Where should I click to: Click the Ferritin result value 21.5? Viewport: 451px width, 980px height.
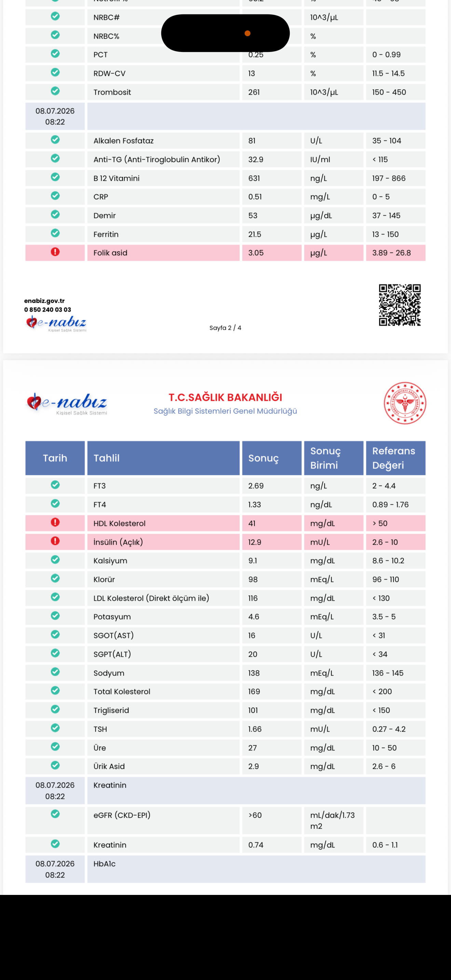pyautogui.click(x=255, y=234)
